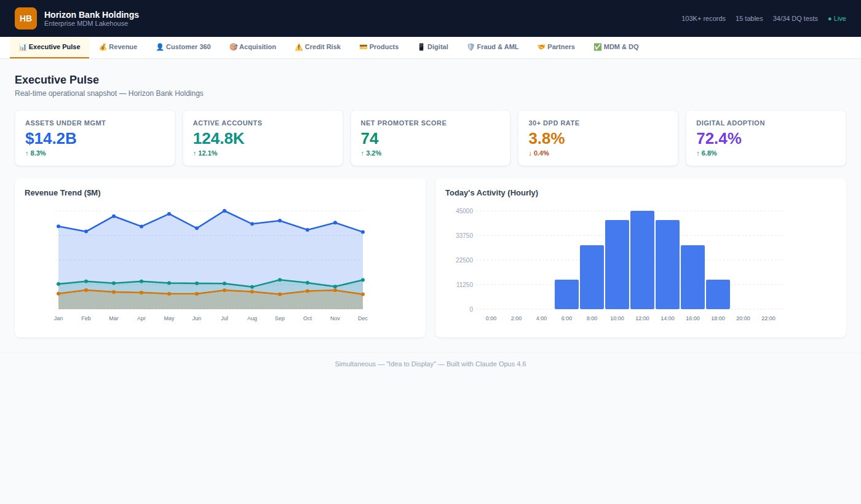861x504 pixels.
Task: Click the green checkmark icon on MDM & DQ tab
Action: [x=598, y=47]
